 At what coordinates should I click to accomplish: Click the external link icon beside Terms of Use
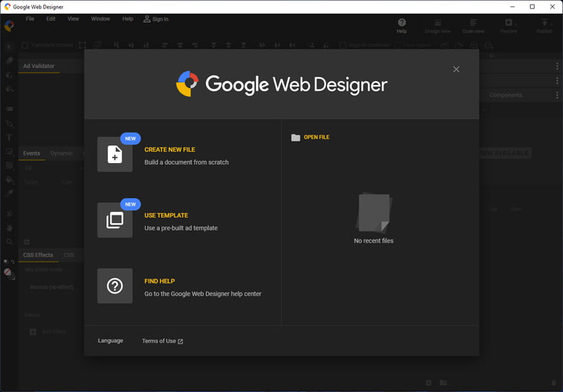click(x=180, y=342)
